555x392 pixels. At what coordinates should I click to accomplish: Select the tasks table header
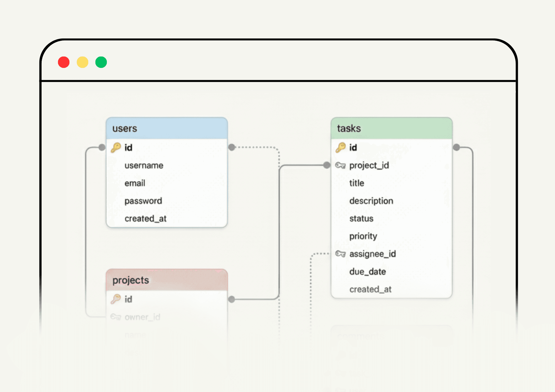pyautogui.click(x=391, y=128)
